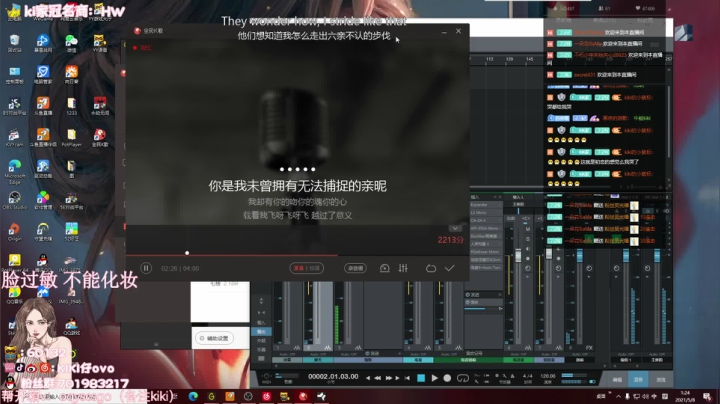Click the taskbar volume icon
Screen dimensions: 720x404
click(645, 396)
